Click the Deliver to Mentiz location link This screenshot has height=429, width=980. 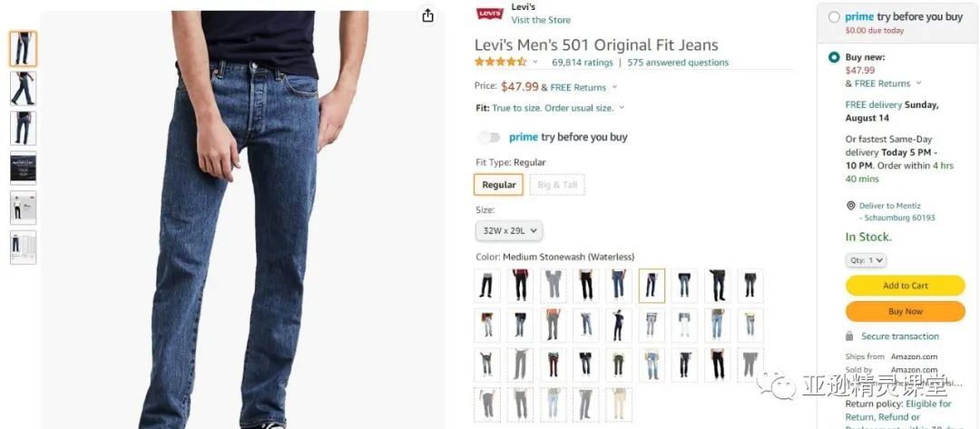(890, 206)
